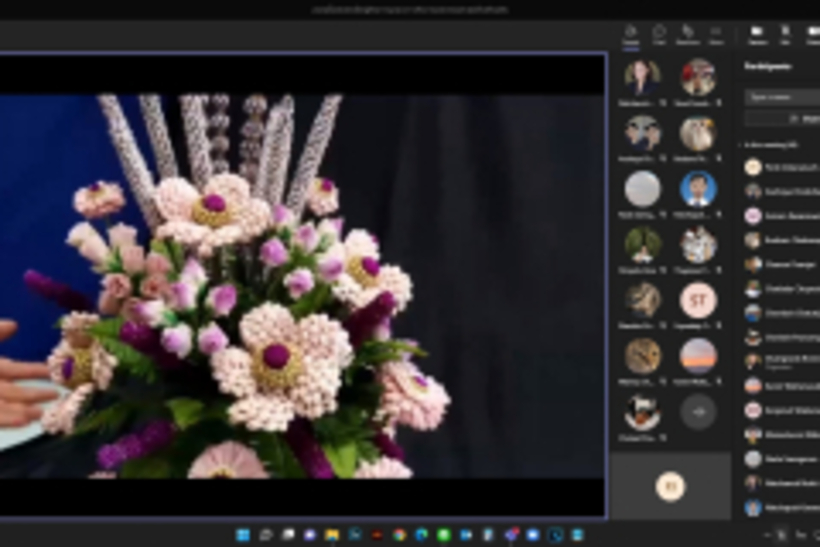820x547 pixels.
Task: Open Microsoft Edge icon on taskbar
Action: pos(422,534)
